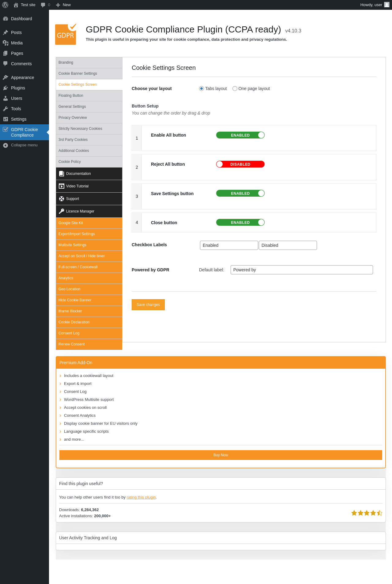392x584 pixels.
Task: Open the Cookie Policy tab
Action: [x=89, y=162]
